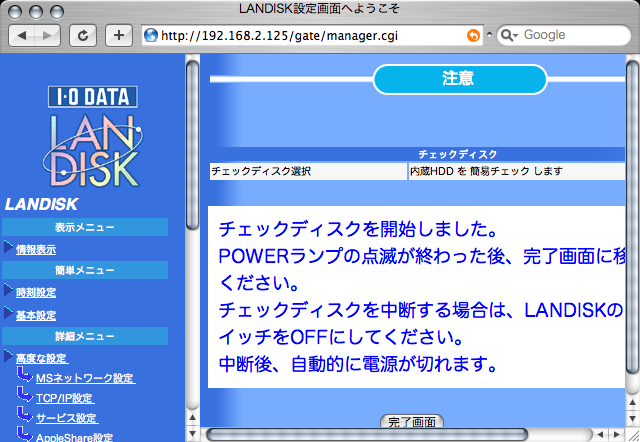Click the triangle icon beside 情報表示

coord(9,247)
